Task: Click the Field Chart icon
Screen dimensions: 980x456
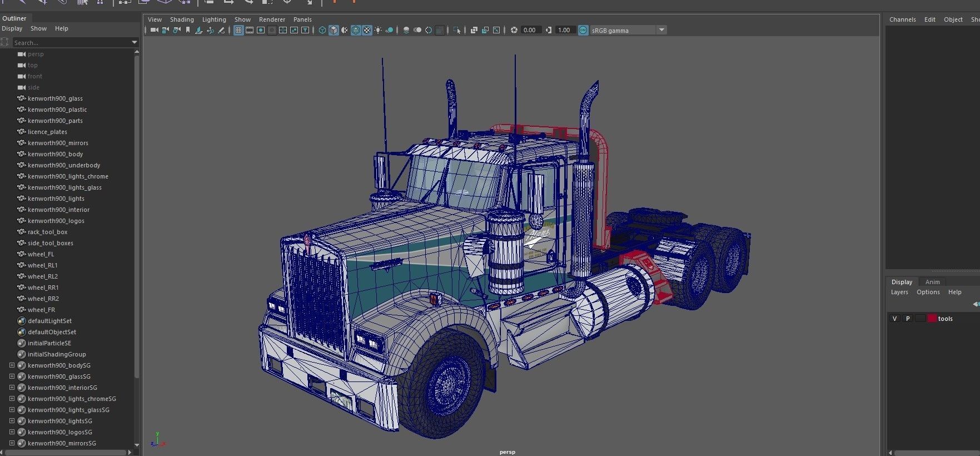Action: pyautogui.click(x=283, y=30)
